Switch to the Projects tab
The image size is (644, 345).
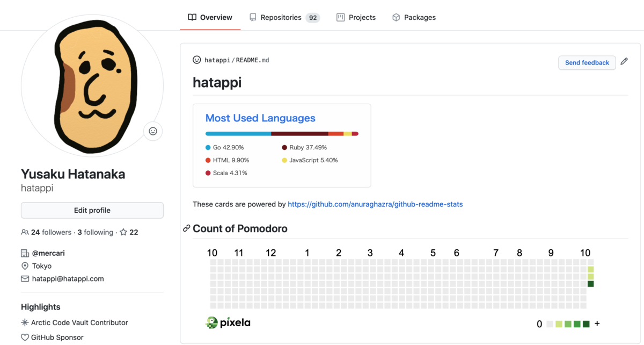(x=356, y=17)
